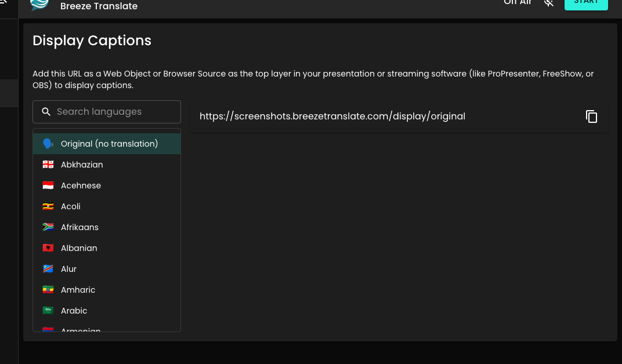Click the START button

[x=586, y=4]
